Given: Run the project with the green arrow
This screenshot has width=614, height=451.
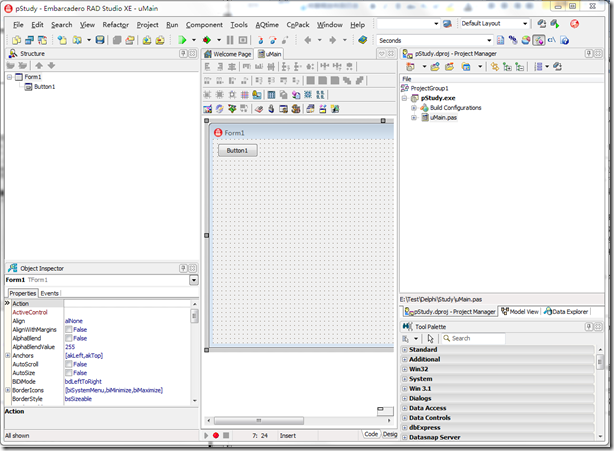Looking at the screenshot, I should (x=182, y=40).
